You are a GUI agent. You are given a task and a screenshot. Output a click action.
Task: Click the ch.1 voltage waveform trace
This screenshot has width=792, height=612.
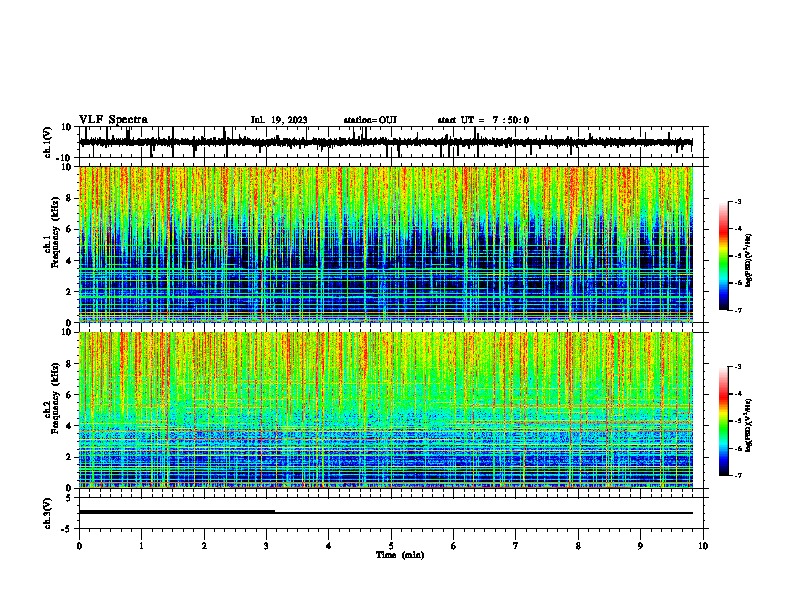386,142
